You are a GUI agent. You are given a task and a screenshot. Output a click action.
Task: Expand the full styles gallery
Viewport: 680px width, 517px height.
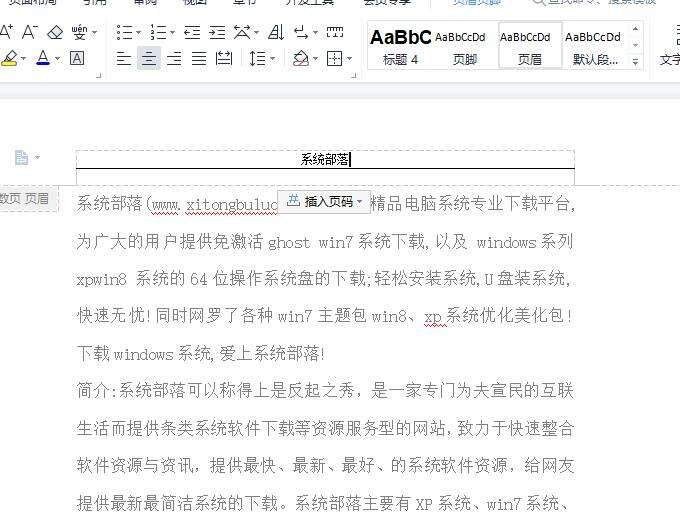635,62
